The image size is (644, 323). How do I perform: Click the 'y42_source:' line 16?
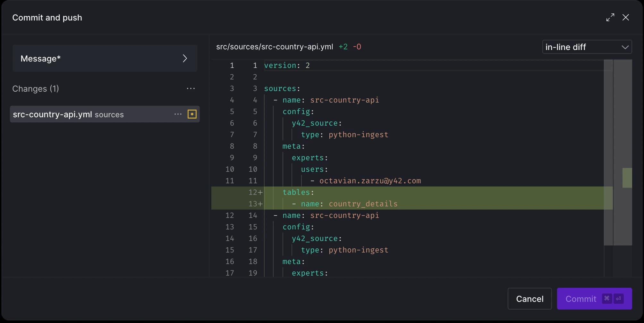tap(317, 238)
